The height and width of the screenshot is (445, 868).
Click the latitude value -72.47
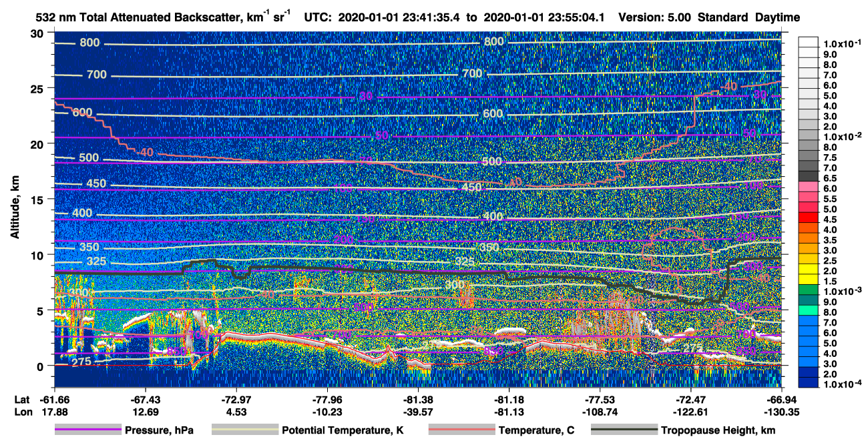(x=690, y=399)
